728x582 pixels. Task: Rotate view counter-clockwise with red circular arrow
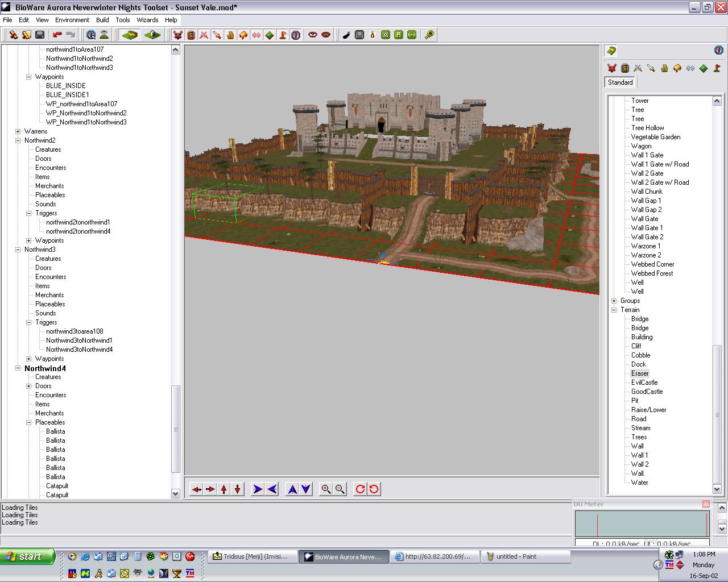[x=374, y=489]
